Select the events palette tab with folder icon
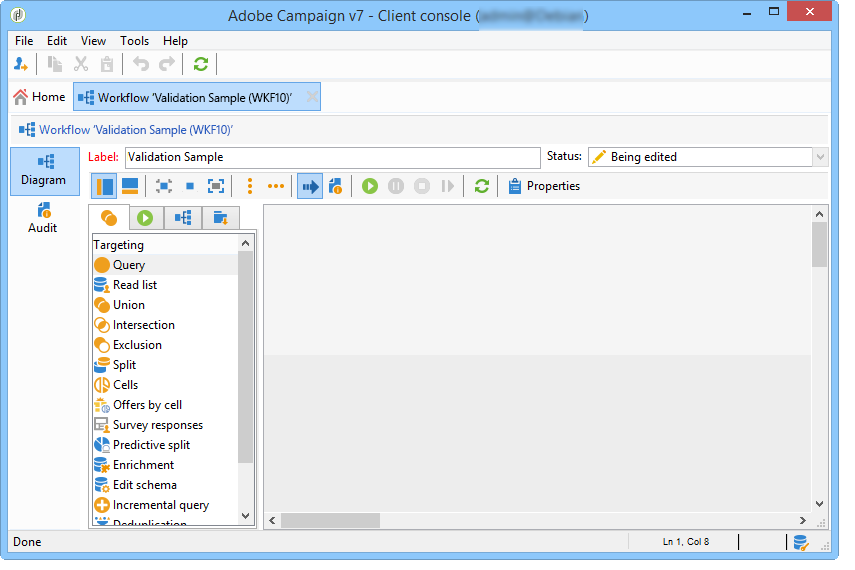This screenshot has width=855, height=570. (220, 218)
